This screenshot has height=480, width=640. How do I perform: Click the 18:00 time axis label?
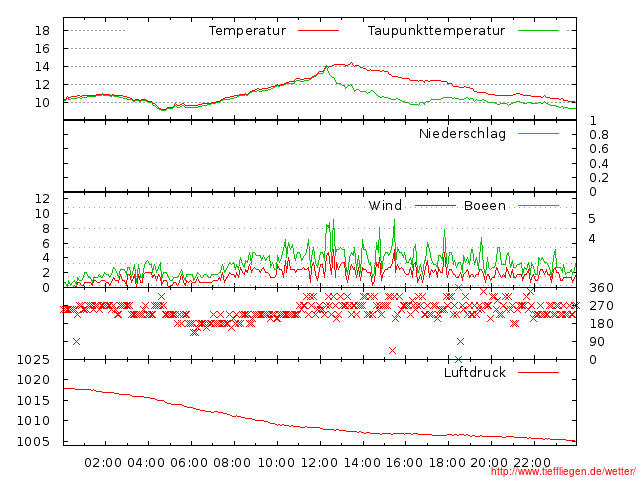tap(447, 463)
